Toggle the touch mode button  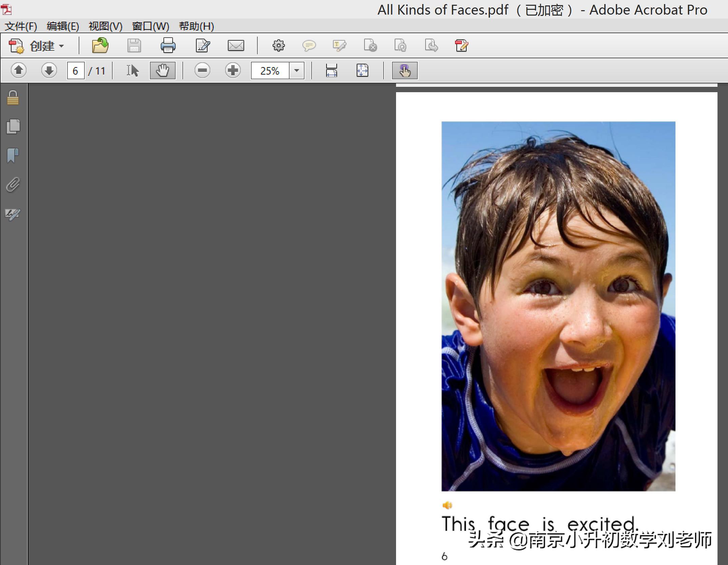point(405,70)
